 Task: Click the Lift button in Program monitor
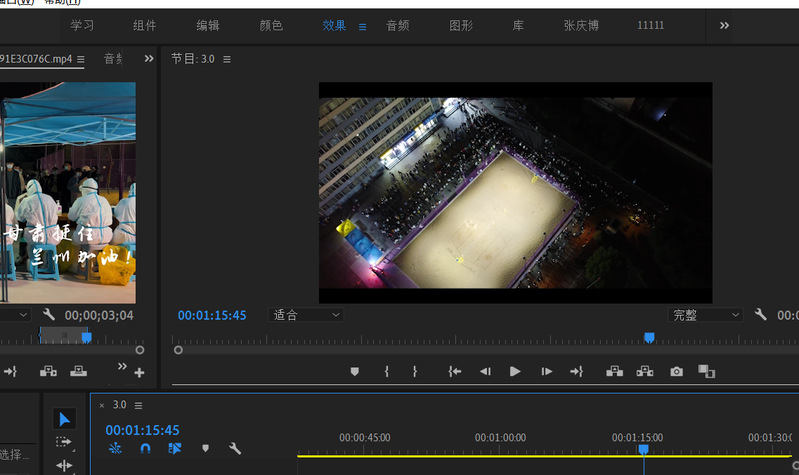click(x=615, y=371)
